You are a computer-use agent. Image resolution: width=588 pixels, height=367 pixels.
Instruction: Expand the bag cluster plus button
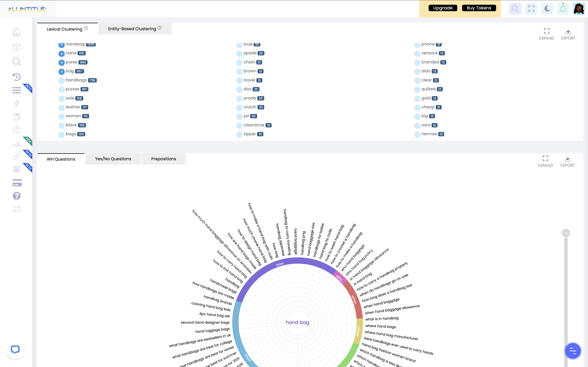61,72
